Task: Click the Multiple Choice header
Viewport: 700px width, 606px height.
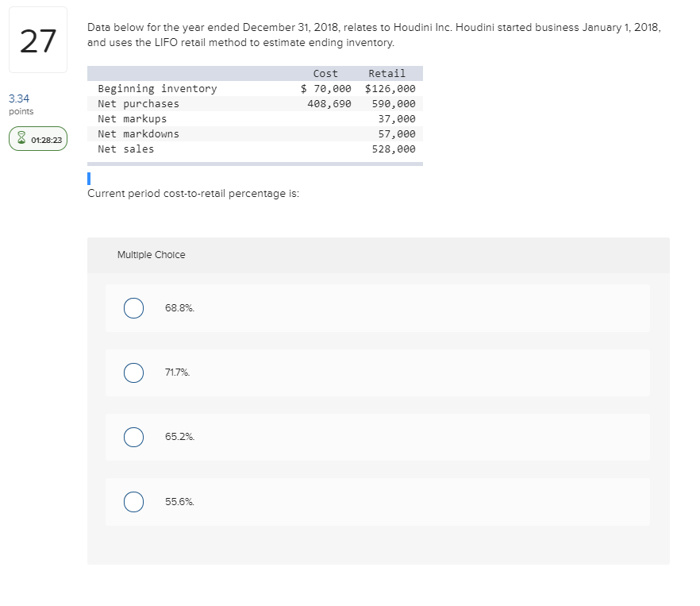Action: click(151, 255)
